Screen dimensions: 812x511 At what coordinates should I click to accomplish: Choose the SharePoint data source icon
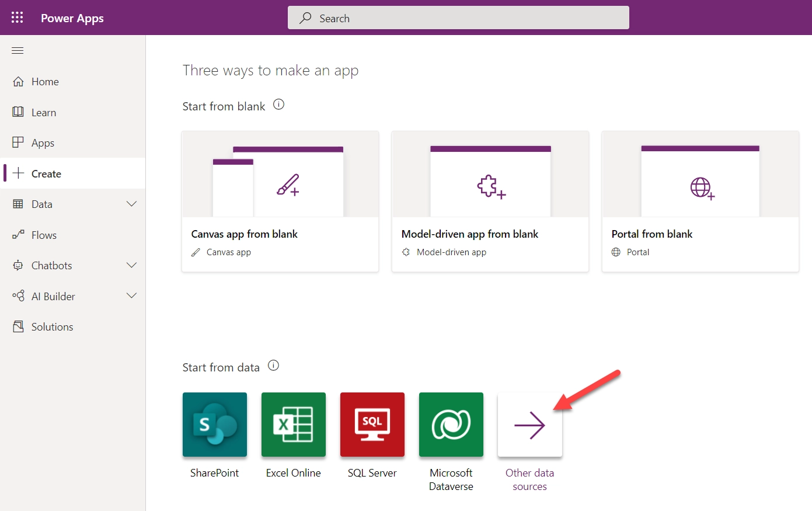(215, 425)
